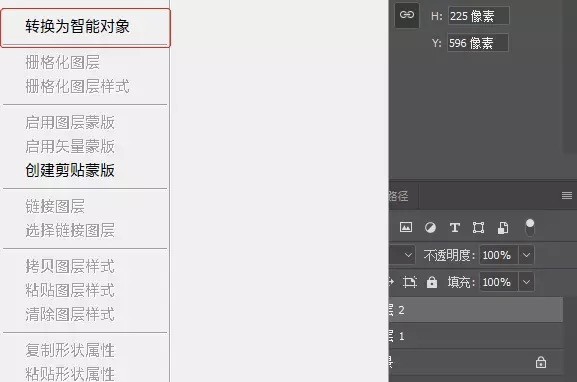Viewport: 577px width, 382px height.
Task: Select 栅格化图层 menu entry
Action: point(63,62)
